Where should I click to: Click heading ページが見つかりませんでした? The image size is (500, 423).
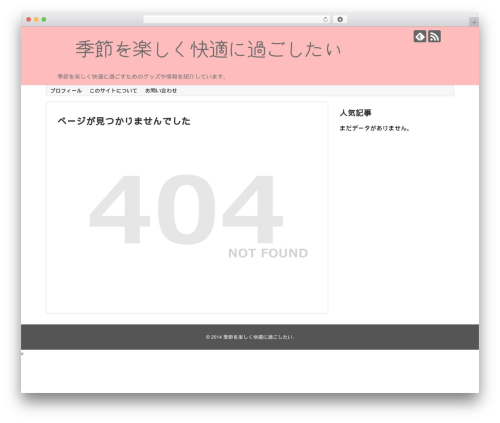[x=124, y=121]
